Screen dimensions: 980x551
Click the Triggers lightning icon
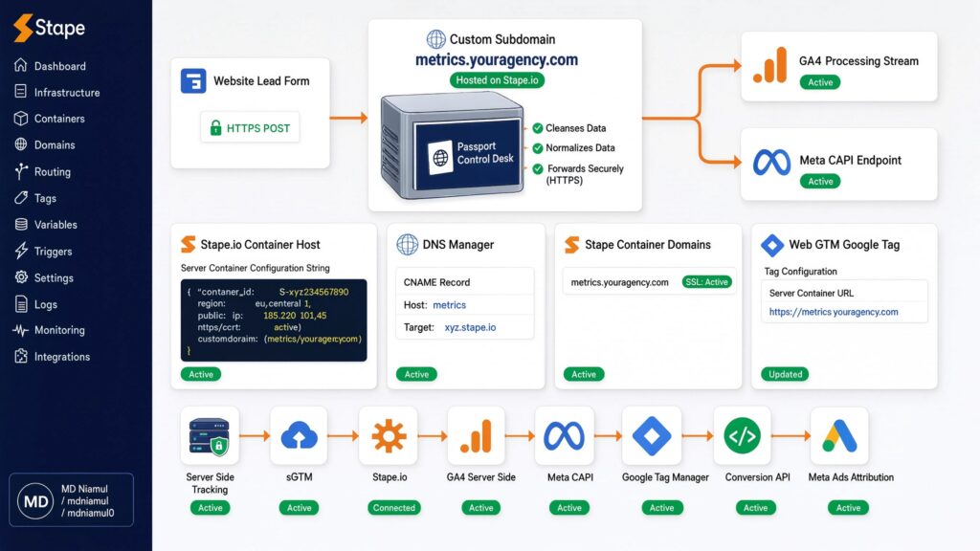[x=21, y=252]
